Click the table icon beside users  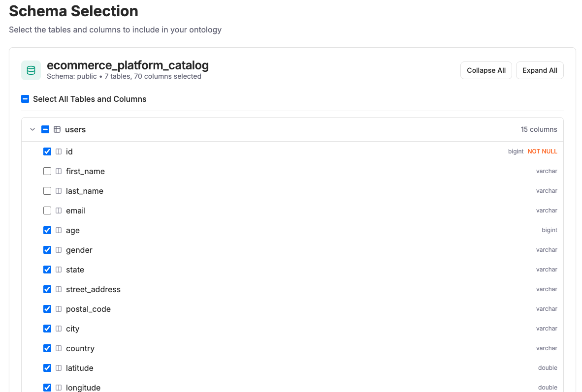click(57, 129)
